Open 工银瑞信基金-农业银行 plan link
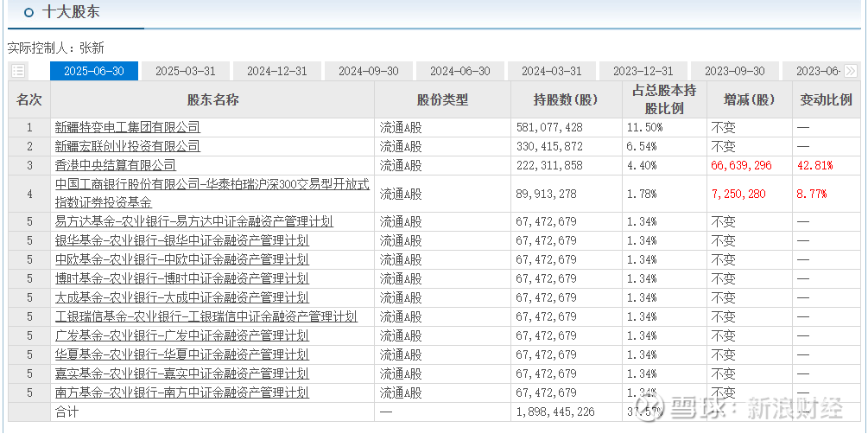868x434 pixels. tap(206, 316)
